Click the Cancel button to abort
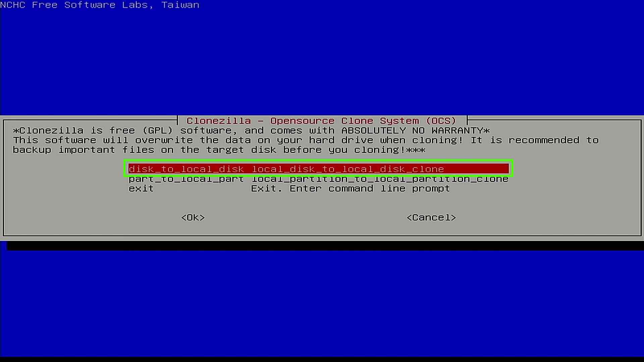The height and width of the screenshot is (362, 644). 432,217
